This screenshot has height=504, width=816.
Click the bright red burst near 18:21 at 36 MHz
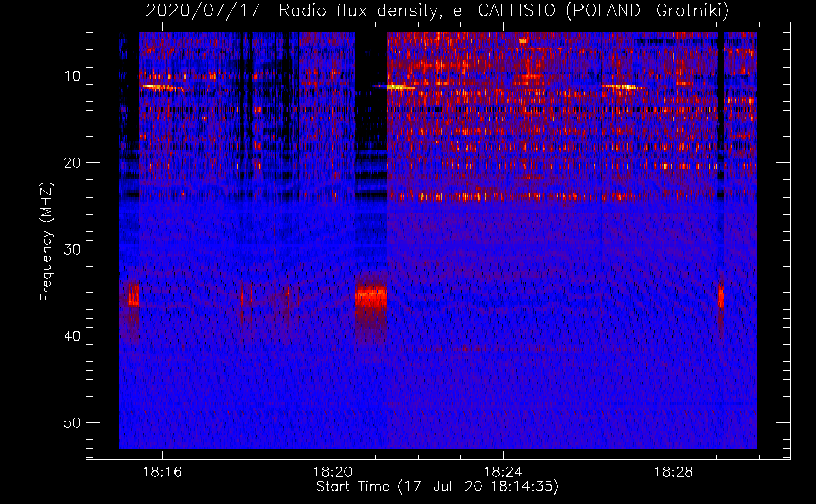[371, 296]
